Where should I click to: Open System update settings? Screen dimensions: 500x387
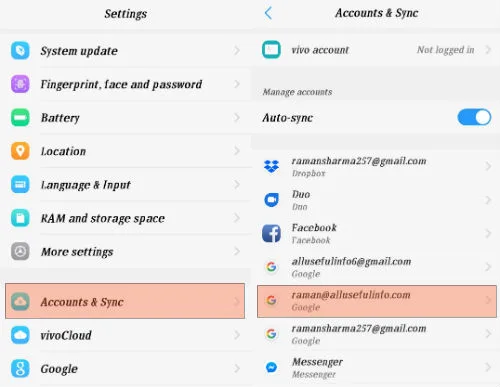pos(125,51)
